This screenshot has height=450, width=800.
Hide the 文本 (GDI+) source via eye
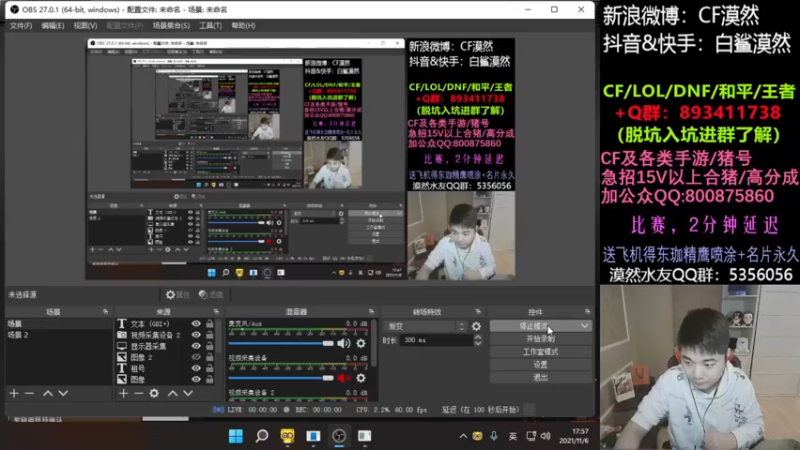click(x=196, y=323)
